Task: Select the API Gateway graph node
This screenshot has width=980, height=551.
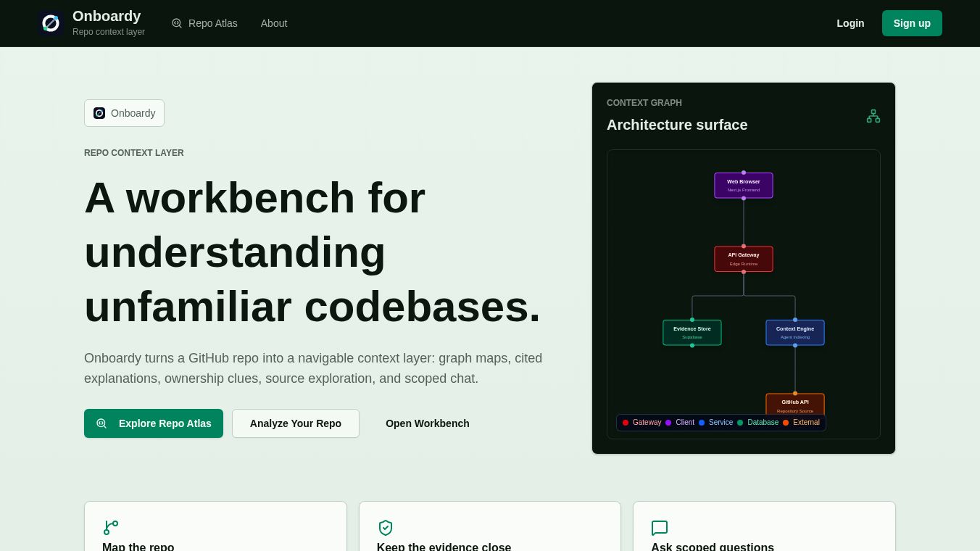Action: point(744,259)
